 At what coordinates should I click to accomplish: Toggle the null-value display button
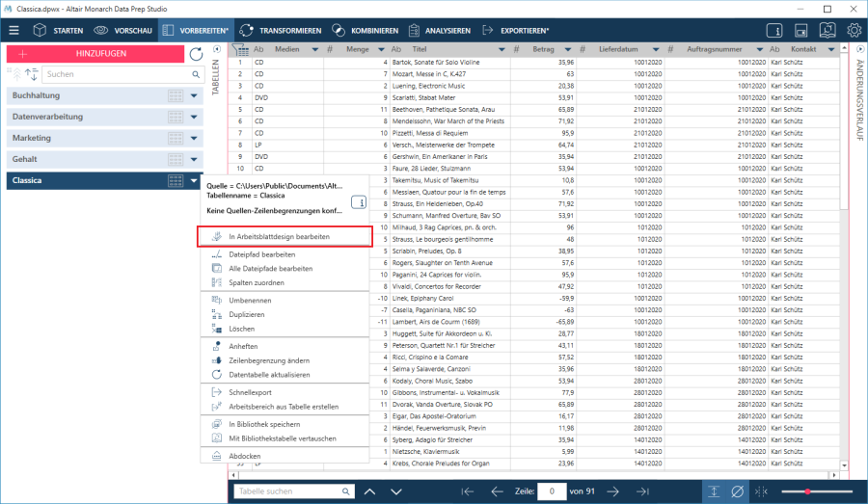coord(738,491)
